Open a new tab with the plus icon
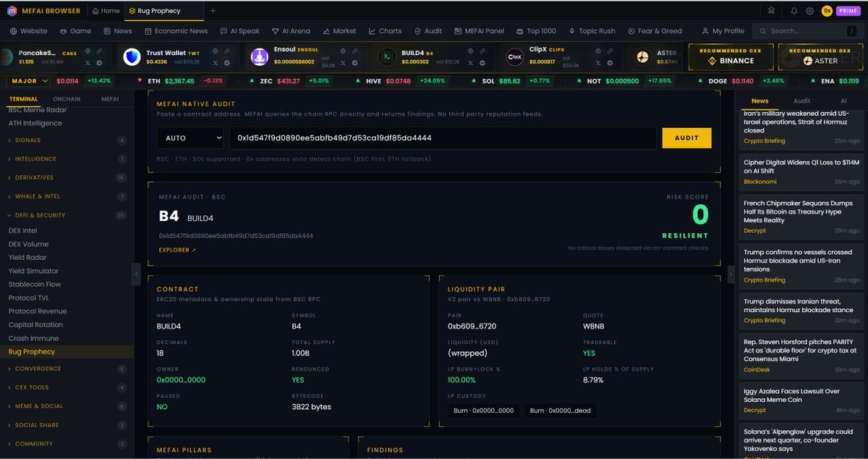The height and width of the screenshot is (459, 868). point(213,11)
